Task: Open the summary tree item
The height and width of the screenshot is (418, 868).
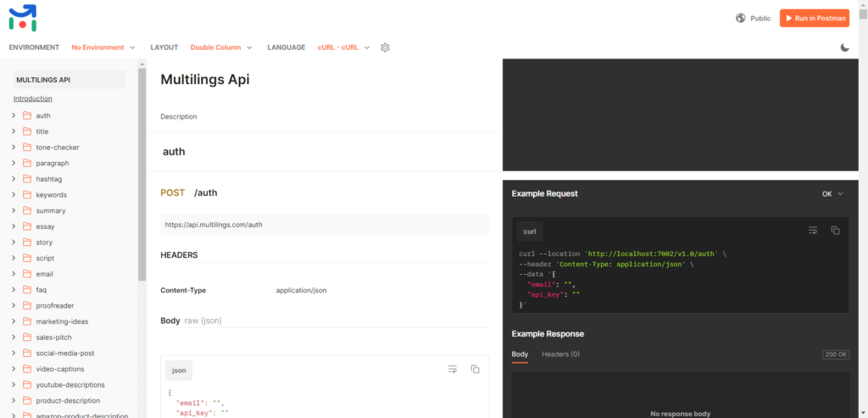Action: [x=50, y=211]
